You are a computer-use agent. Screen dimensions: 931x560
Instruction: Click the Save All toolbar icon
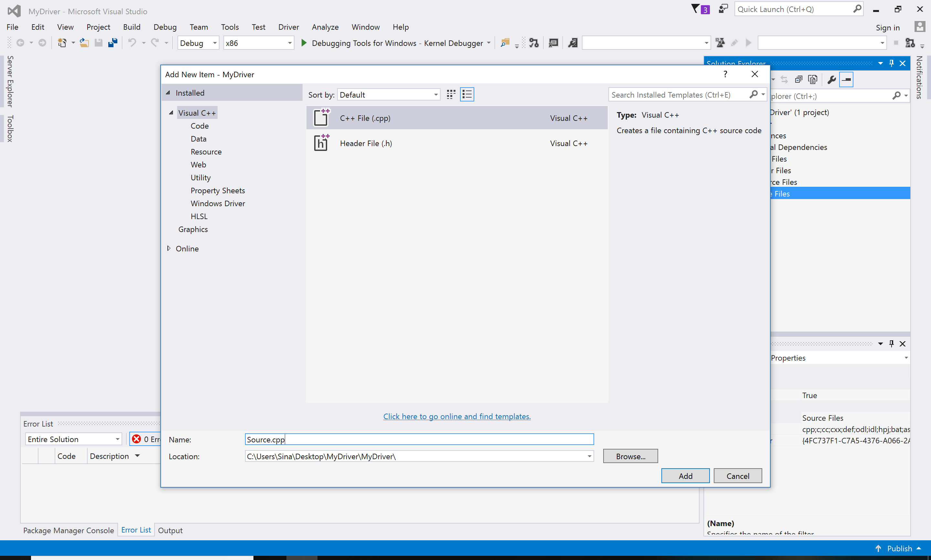tap(112, 43)
